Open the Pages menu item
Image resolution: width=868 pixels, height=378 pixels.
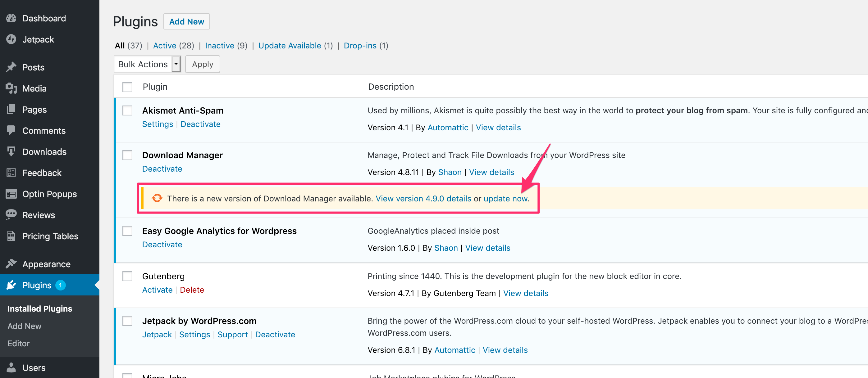tap(34, 109)
